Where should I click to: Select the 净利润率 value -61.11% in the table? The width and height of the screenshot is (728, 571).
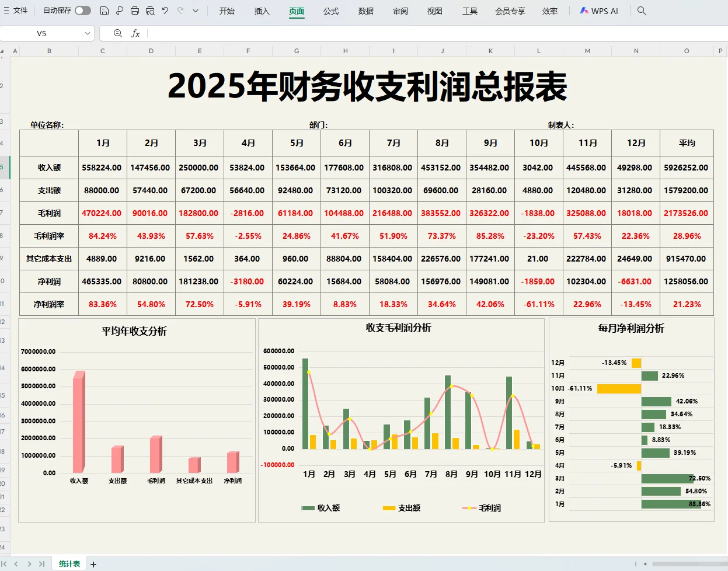pos(539,304)
